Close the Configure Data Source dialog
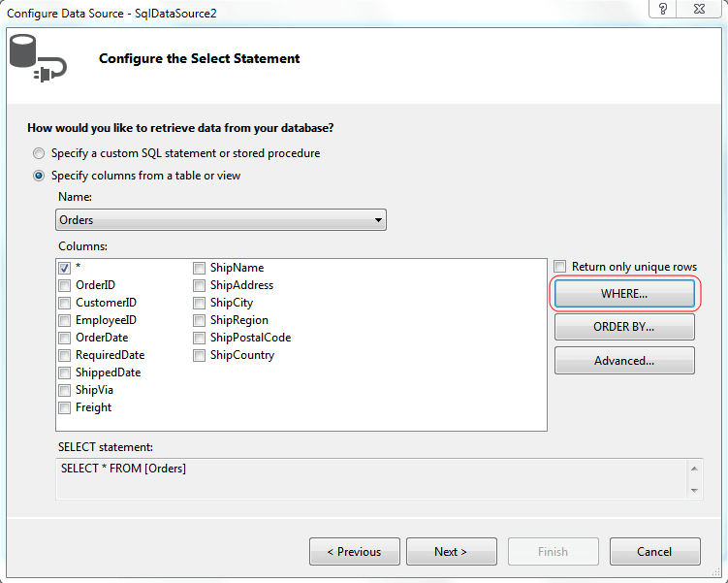Screen dimensions: 728x583 coord(701,9)
